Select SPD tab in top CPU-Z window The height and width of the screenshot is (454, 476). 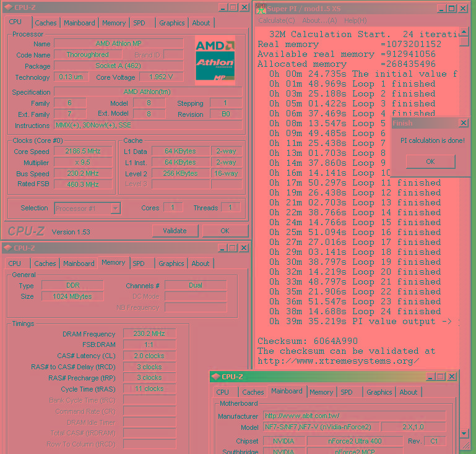point(139,23)
